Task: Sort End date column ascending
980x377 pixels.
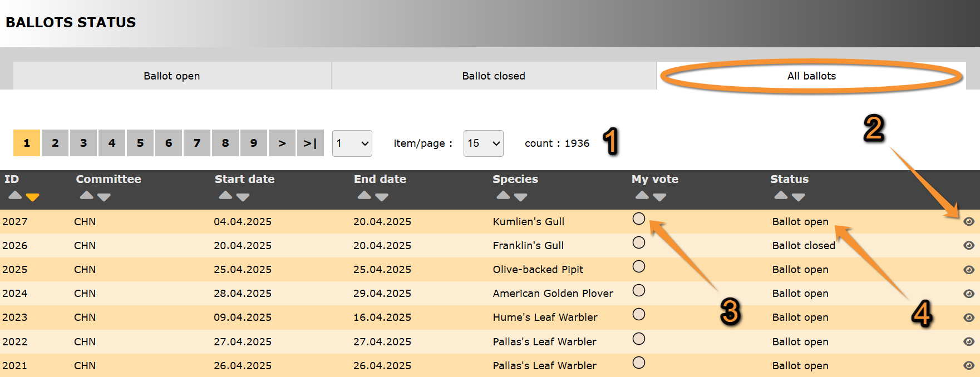Action: (x=364, y=195)
